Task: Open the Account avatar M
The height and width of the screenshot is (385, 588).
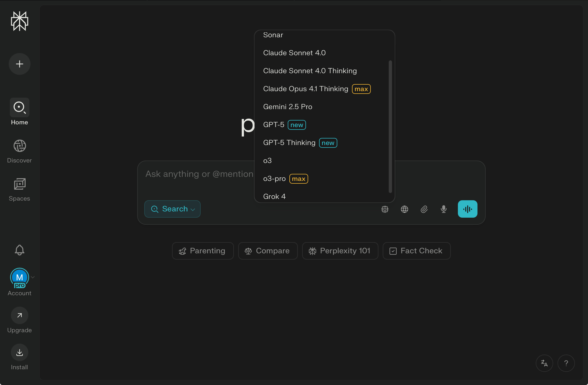Action: pyautogui.click(x=20, y=278)
